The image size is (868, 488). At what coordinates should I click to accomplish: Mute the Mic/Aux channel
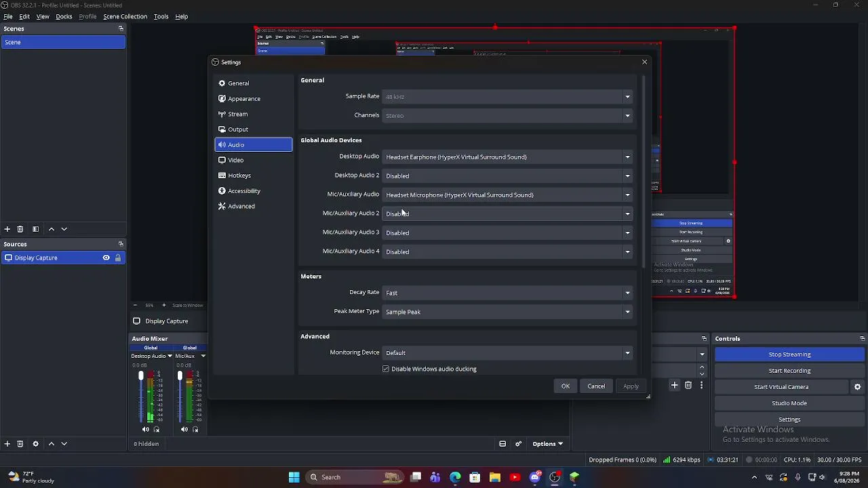184,430
